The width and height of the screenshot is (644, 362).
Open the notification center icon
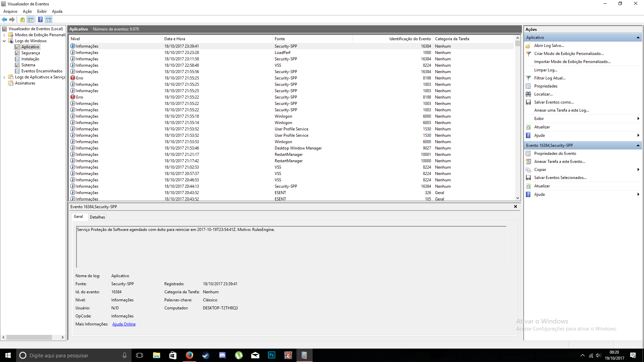(633, 355)
